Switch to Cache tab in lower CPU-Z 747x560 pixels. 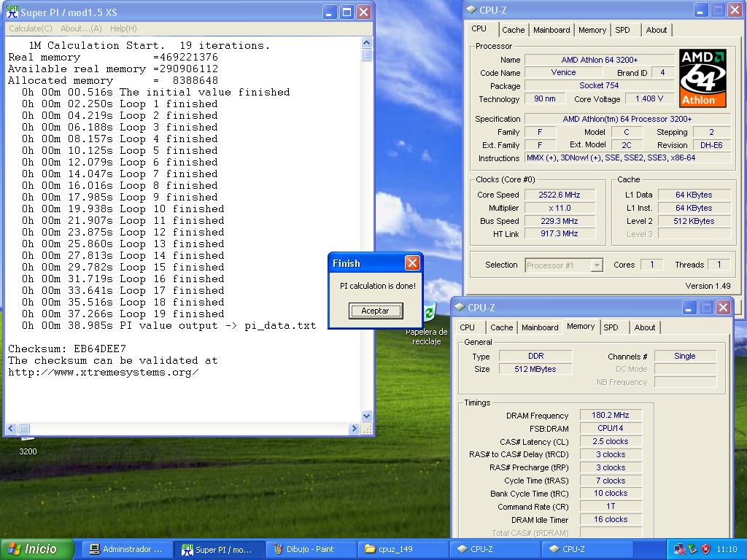[502, 327]
